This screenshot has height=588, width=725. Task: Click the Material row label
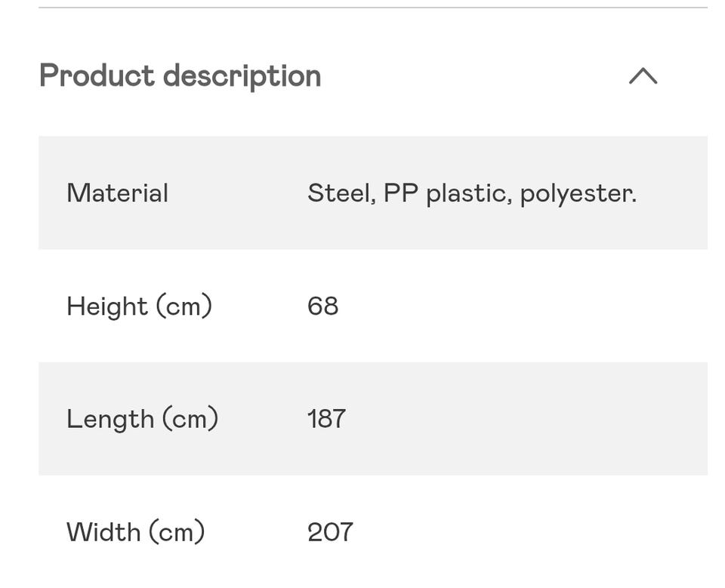117,193
